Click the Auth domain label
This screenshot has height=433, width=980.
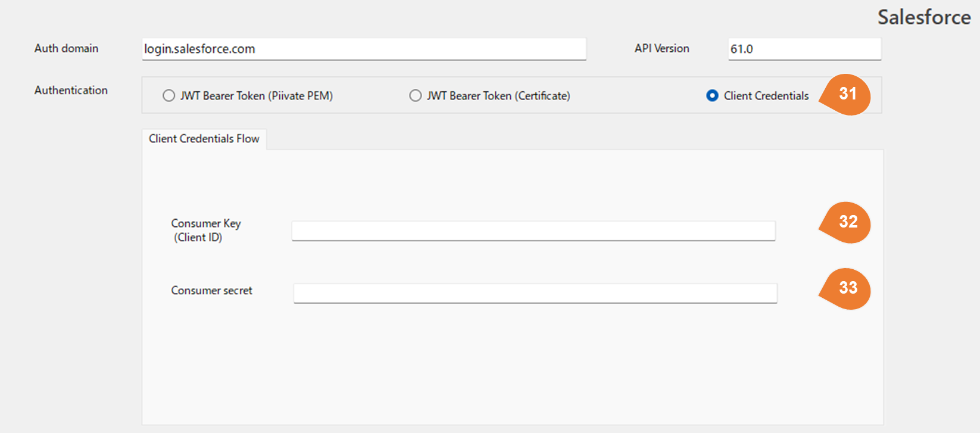pos(66,49)
